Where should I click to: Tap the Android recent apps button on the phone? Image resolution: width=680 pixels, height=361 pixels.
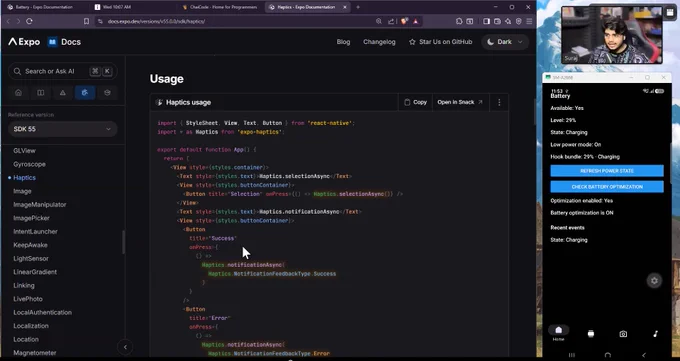[572, 355]
